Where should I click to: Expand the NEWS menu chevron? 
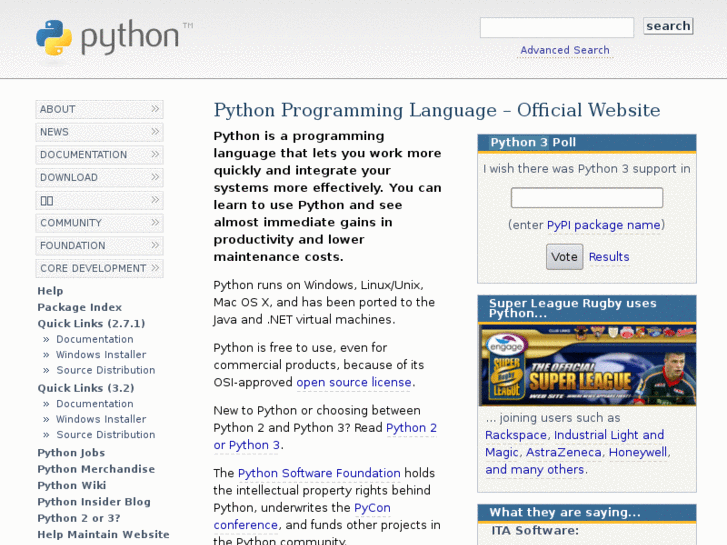(155, 131)
